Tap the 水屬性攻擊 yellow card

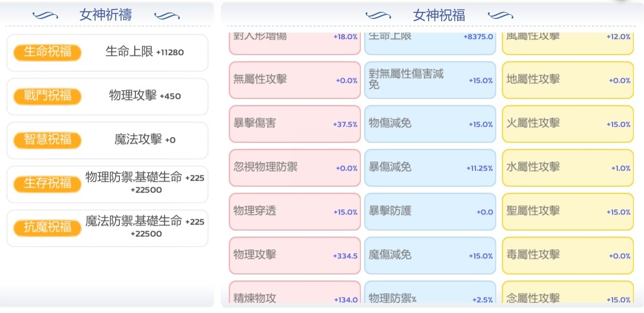[x=567, y=168]
